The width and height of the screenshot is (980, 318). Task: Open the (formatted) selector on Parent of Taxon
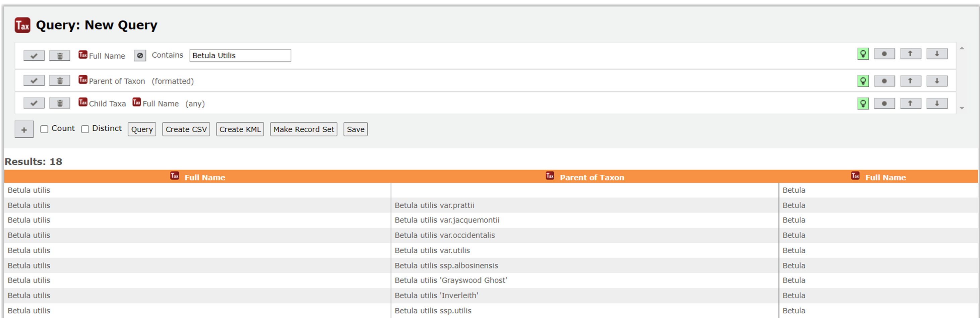(x=173, y=81)
